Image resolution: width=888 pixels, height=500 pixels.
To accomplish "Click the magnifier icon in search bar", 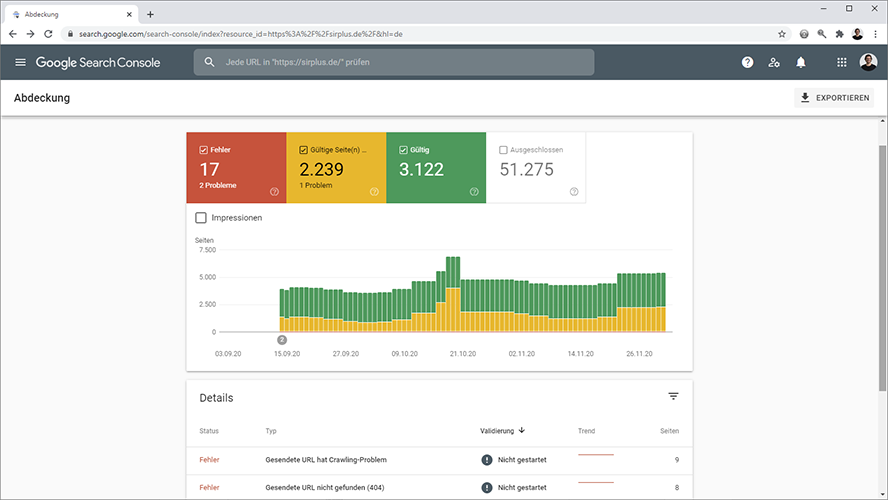I will [209, 62].
